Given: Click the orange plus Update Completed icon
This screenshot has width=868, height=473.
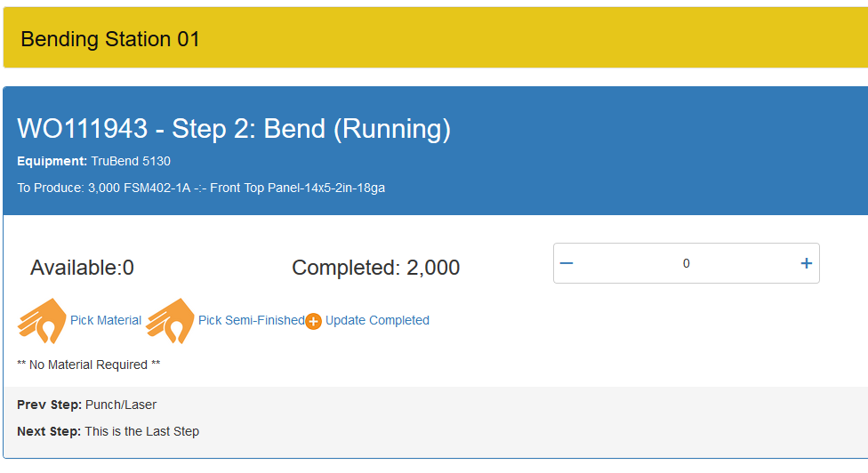Looking at the screenshot, I should 313,322.
